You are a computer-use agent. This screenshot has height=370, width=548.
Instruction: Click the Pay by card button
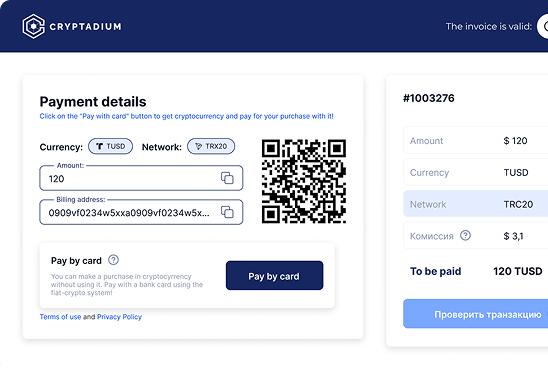click(274, 275)
